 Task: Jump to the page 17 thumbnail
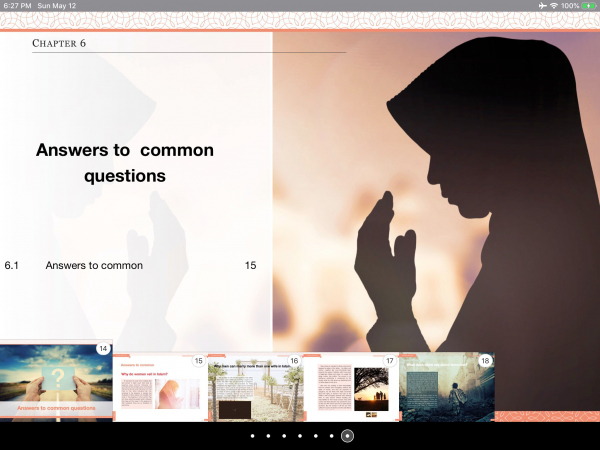coord(350,388)
